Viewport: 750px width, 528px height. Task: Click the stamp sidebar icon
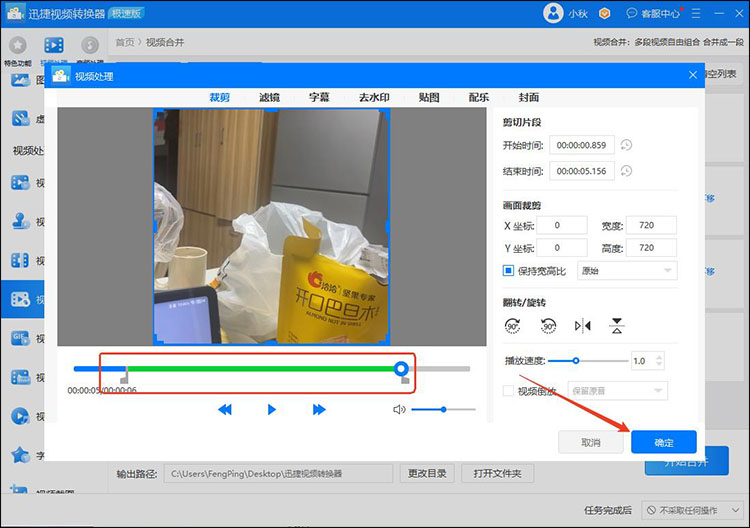coord(20,221)
